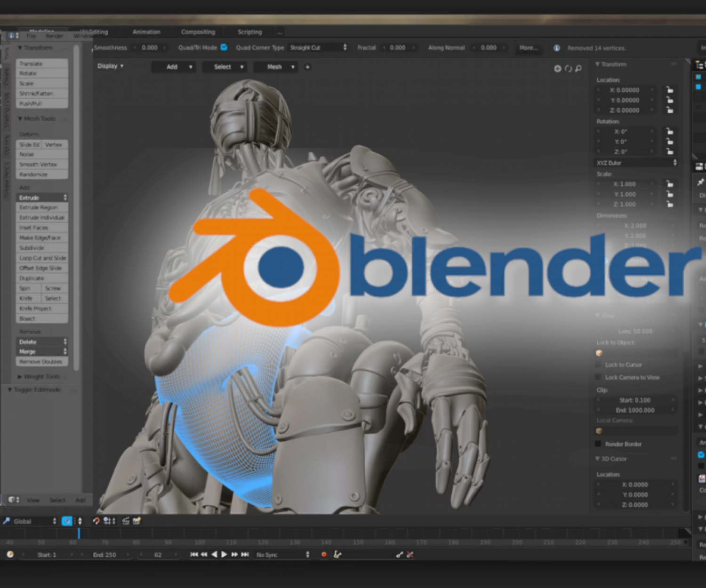
Task: Enable the Lock to Cursor checkbox
Action: pyautogui.click(x=598, y=365)
